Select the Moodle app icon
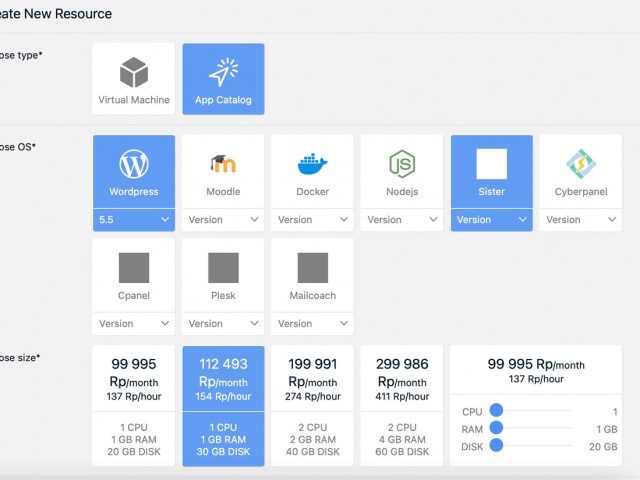This screenshot has width=640, height=480. pos(223,164)
